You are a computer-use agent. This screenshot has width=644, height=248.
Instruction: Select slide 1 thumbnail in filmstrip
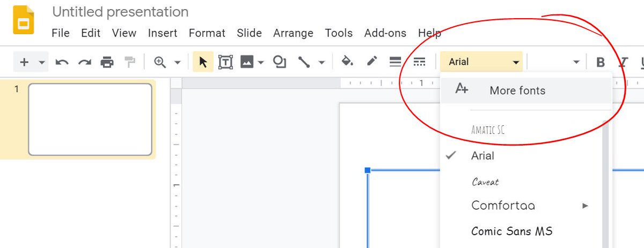tap(90, 119)
